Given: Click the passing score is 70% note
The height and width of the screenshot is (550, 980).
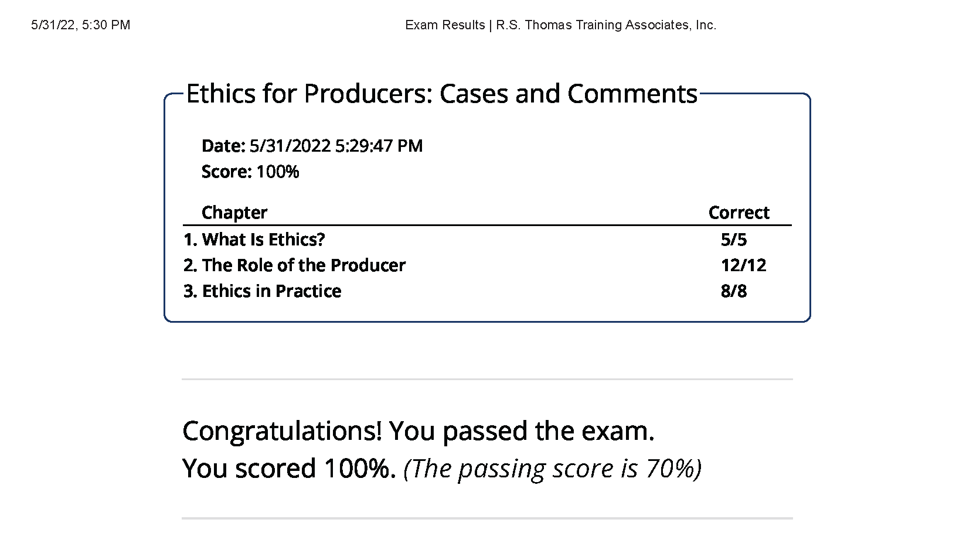Looking at the screenshot, I should (x=553, y=469).
